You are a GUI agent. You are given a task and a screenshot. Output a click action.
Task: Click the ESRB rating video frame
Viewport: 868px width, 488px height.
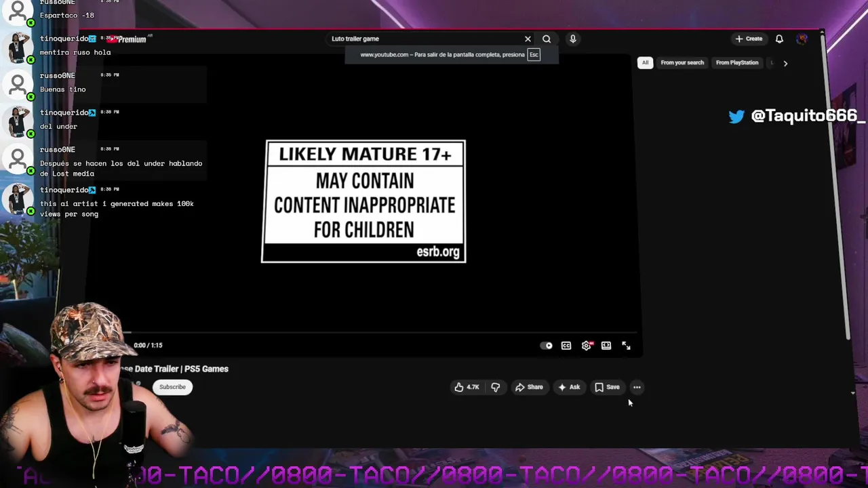pyautogui.click(x=363, y=201)
